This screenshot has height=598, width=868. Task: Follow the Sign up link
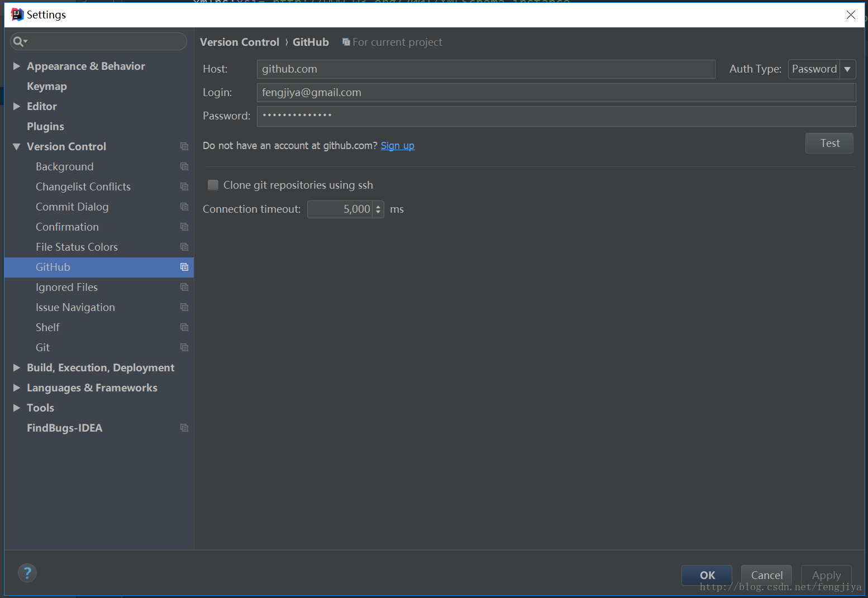(398, 146)
